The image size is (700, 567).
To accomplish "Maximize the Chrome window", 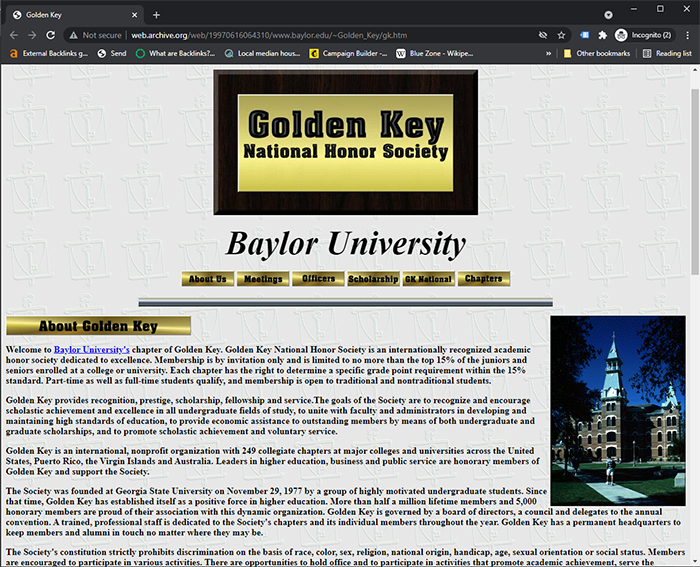I will pyautogui.click(x=660, y=9).
